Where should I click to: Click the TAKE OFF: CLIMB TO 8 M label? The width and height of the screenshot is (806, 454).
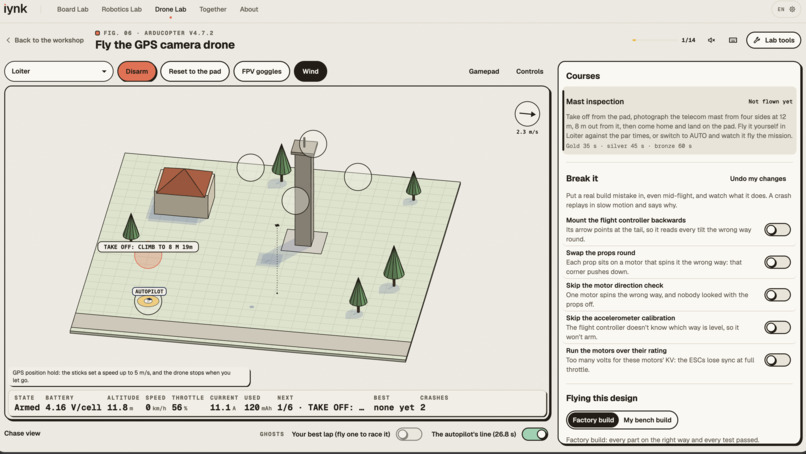(x=148, y=247)
